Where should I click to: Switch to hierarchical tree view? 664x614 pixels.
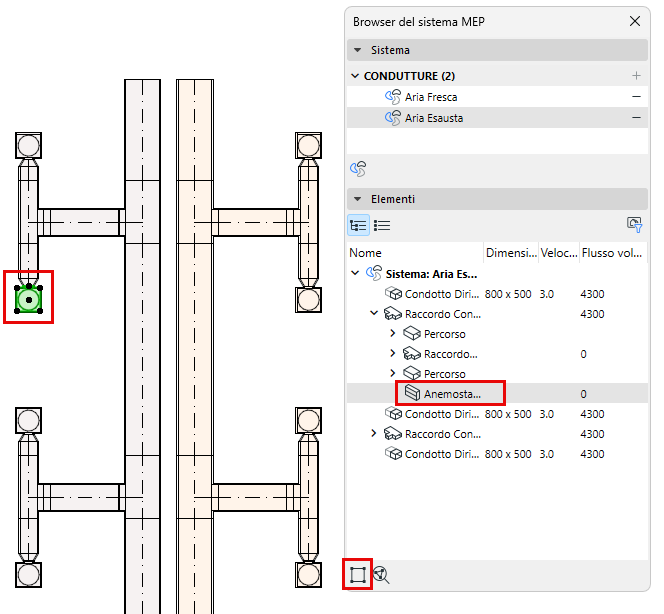[x=358, y=225]
